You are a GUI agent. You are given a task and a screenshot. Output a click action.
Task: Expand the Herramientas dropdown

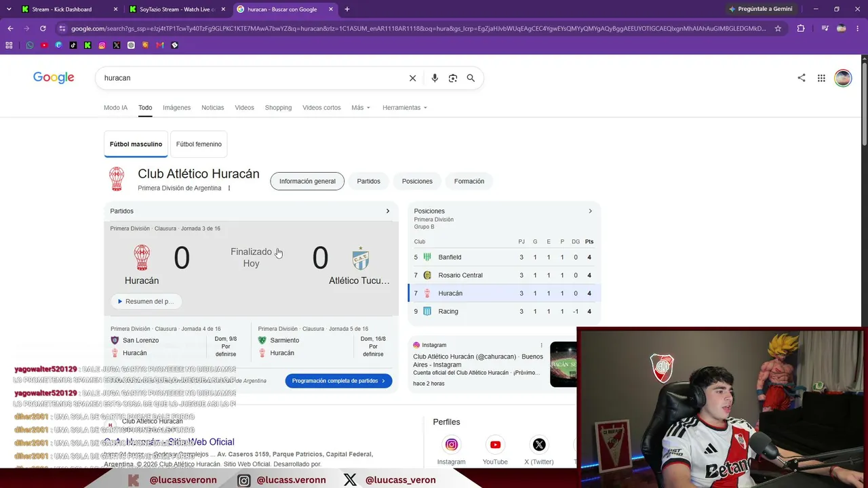pyautogui.click(x=405, y=108)
